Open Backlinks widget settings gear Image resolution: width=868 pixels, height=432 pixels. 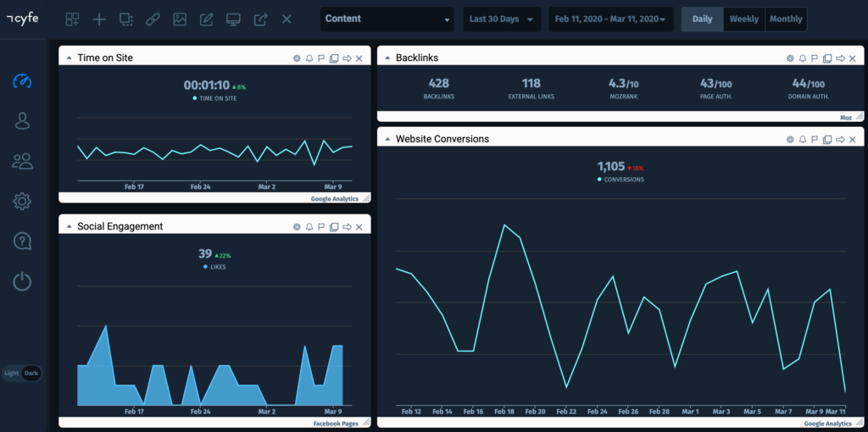(x=791, y=58)
